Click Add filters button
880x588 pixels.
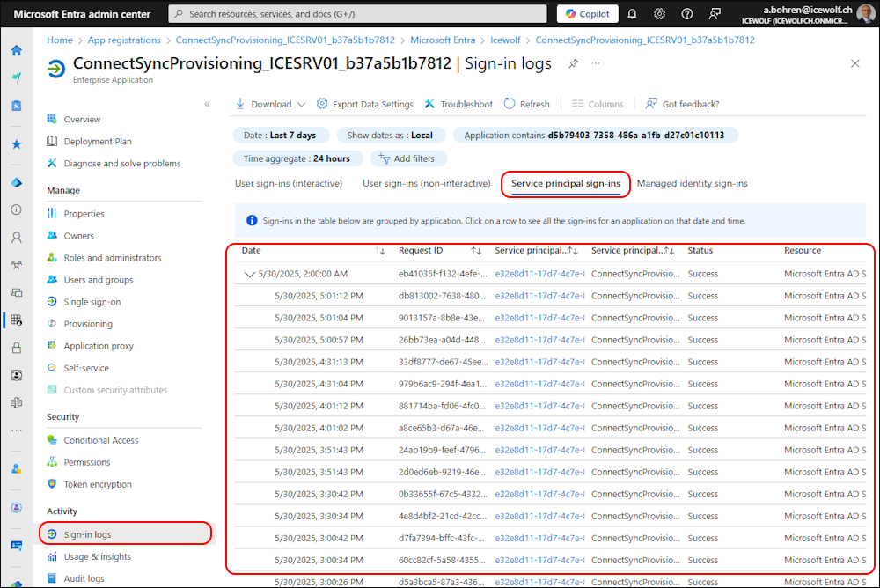(408, 159)
